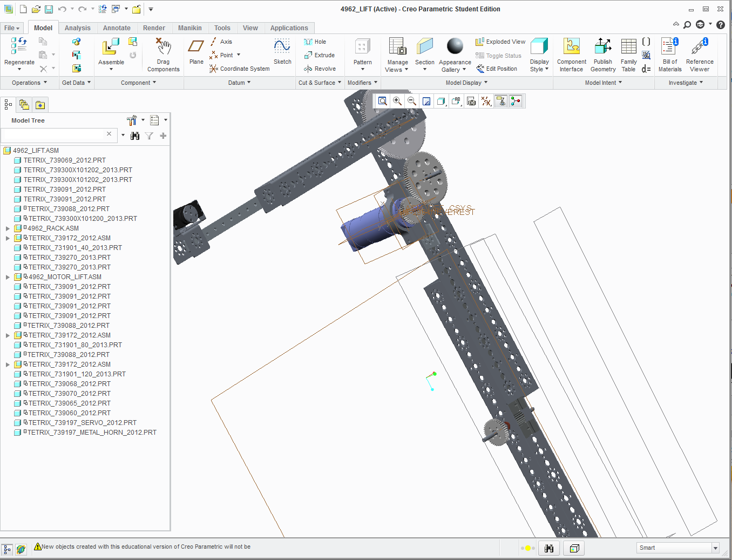
Task: Click the Repaint icon in graphics toolbar
Action: 426,101
